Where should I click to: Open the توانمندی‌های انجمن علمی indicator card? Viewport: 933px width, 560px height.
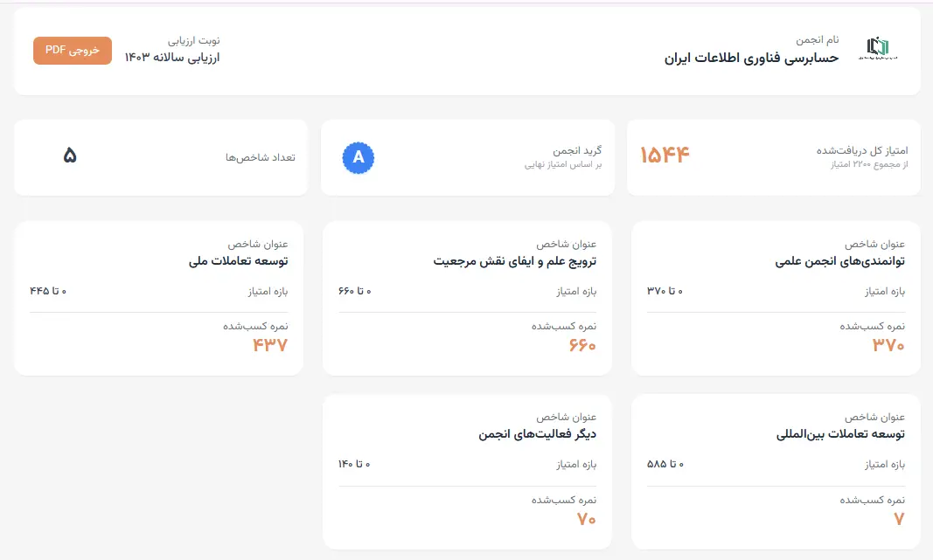776,299
